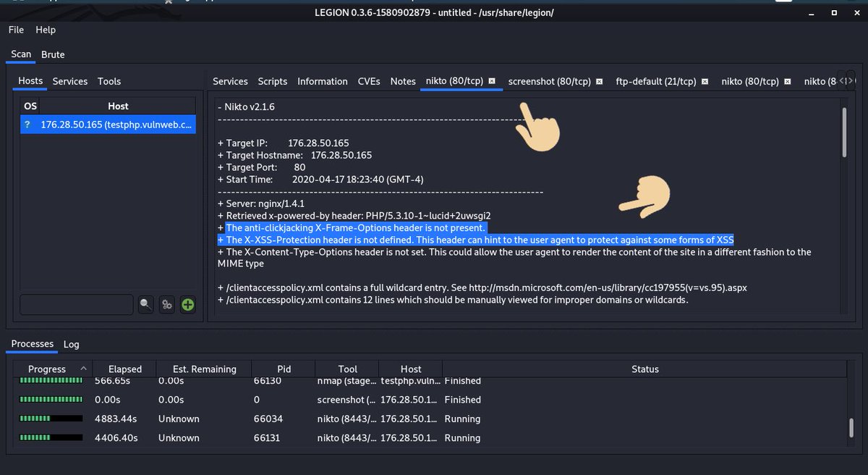Click the OS column header in the hosts list
Viewport: 868px width, 475px height.
pyautogui.click(x=30, y=106)
